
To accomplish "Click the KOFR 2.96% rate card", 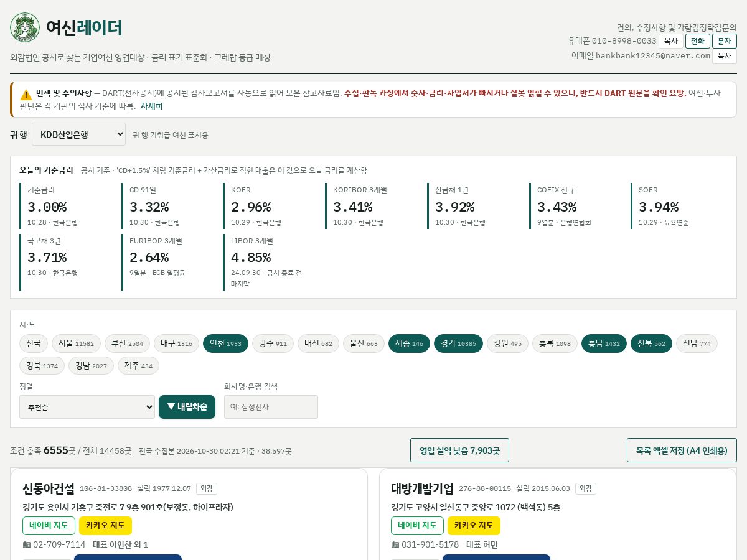I will [x=271, y=206].
